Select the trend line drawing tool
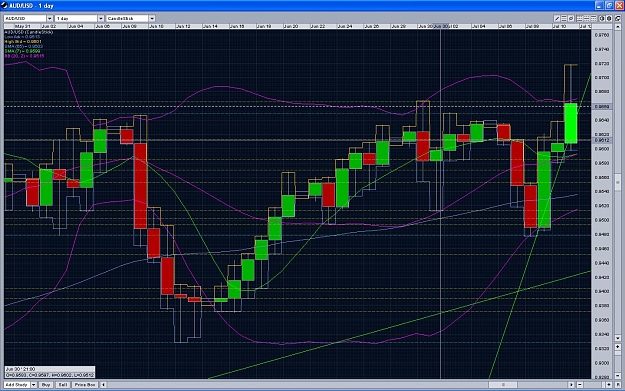Image resolution: width=625 pixels, height=391 pixels. click(x=557, y=18)
